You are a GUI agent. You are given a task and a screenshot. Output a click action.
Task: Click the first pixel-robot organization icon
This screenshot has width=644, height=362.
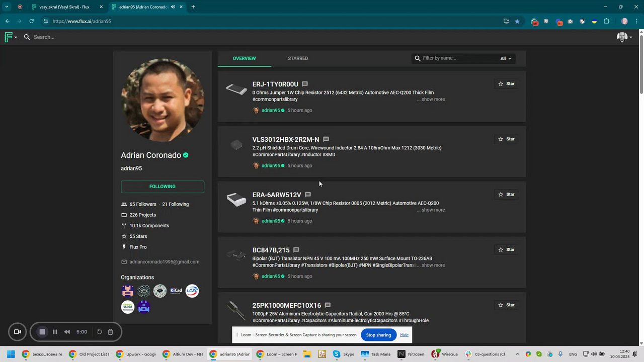tap(128, 291)
